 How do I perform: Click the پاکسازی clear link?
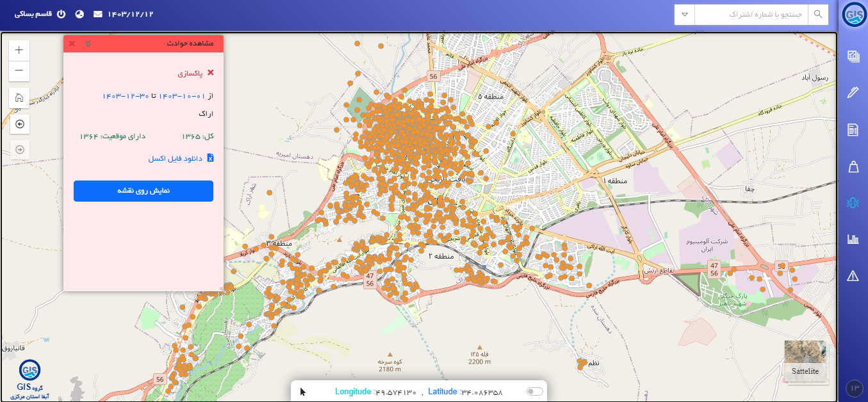(190, 73)
